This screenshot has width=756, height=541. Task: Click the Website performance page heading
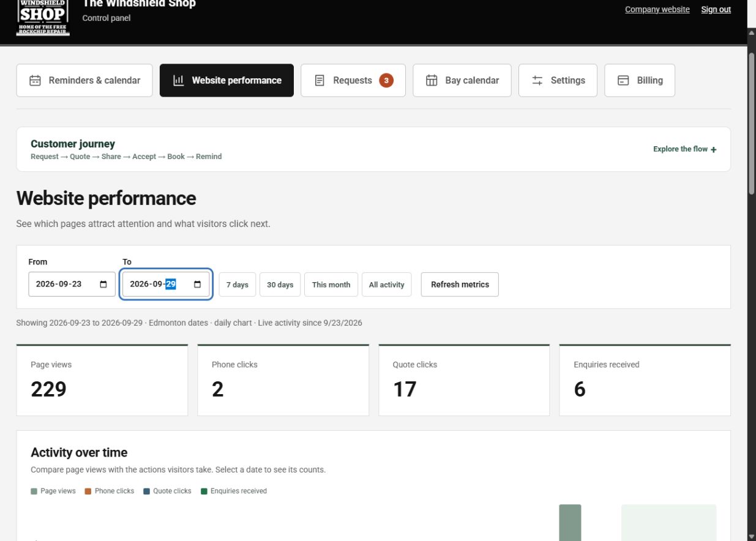pos(106,198)
